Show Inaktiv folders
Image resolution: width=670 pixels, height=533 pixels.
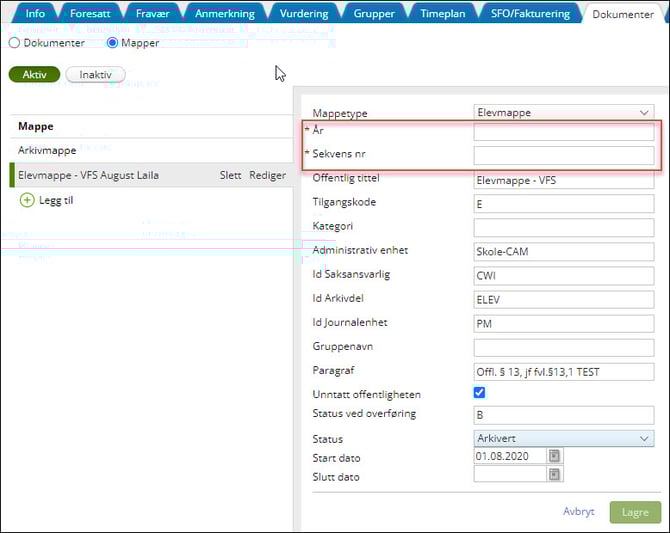pos(95,75)
